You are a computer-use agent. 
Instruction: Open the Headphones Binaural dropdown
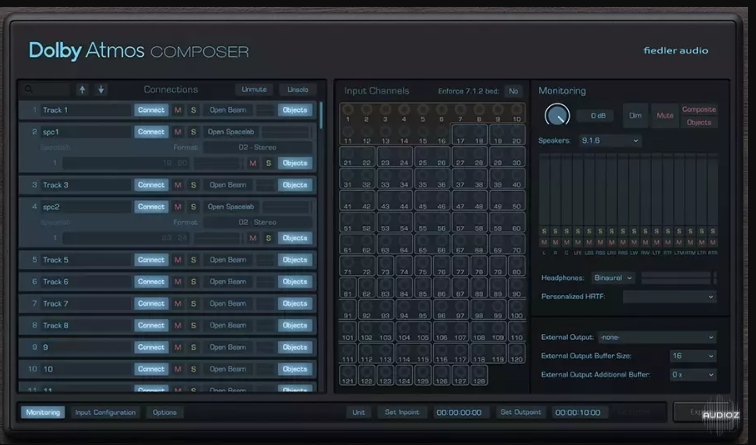click(613, 278)
